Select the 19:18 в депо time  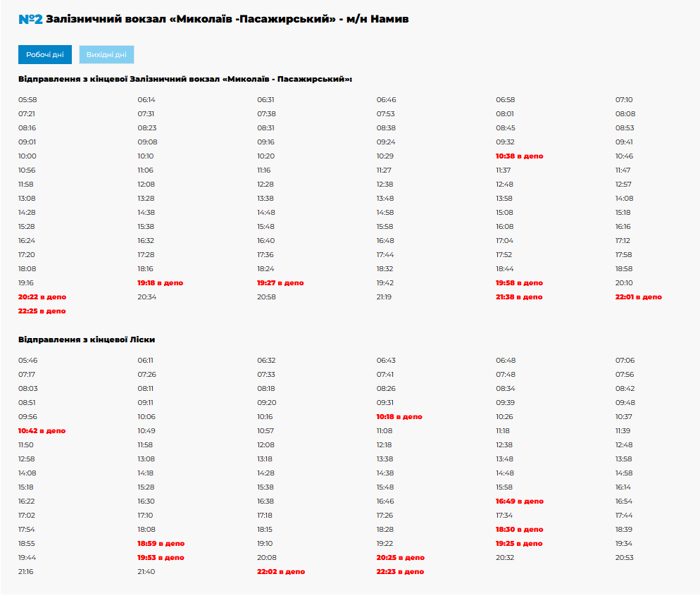(160, 283)
